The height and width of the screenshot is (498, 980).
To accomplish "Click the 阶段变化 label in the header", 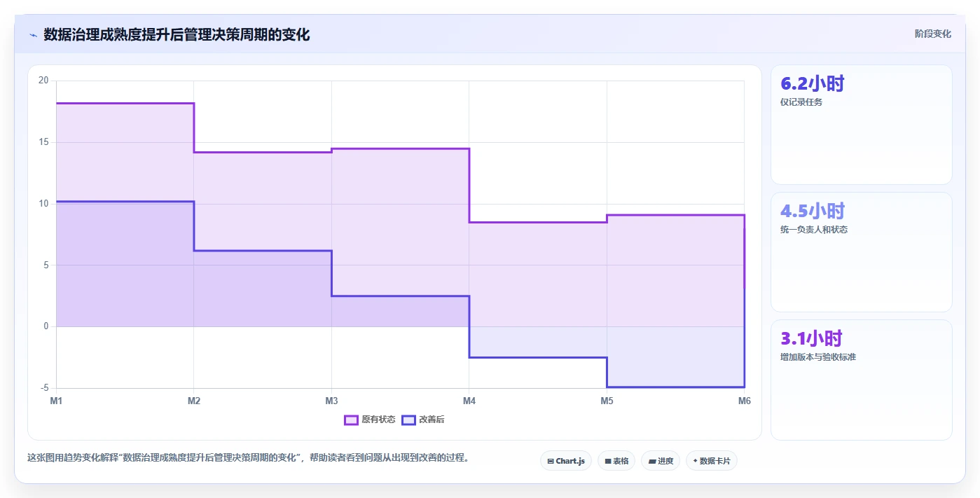I will 933,34.
